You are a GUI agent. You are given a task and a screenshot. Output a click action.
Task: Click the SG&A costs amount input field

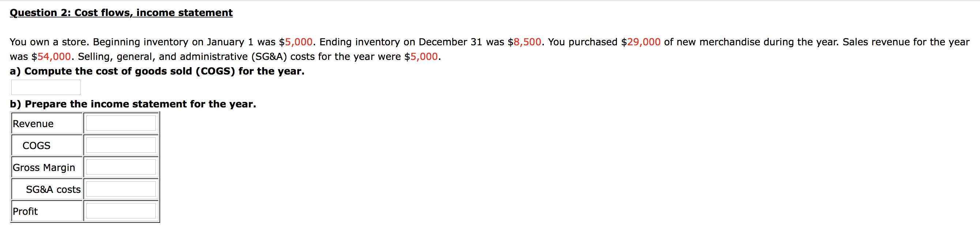(121, 189)
